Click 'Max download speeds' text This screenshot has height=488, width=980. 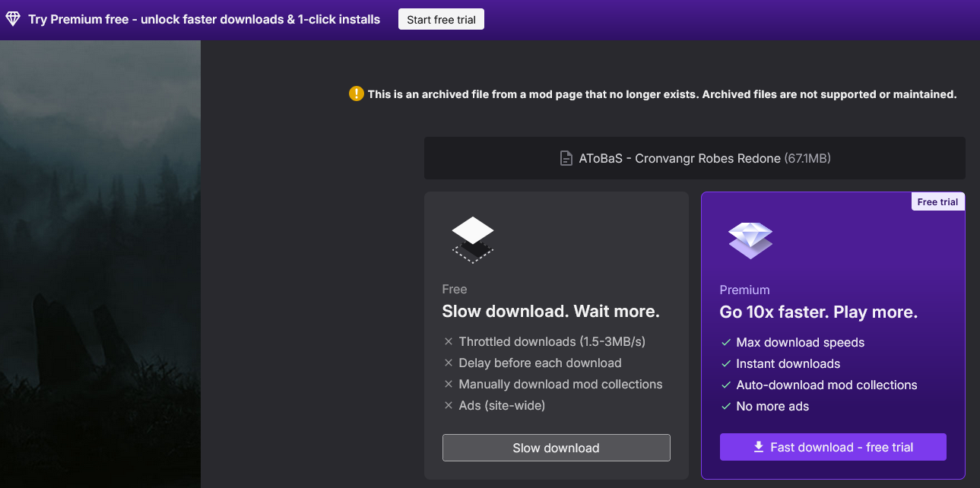point(800,343)
